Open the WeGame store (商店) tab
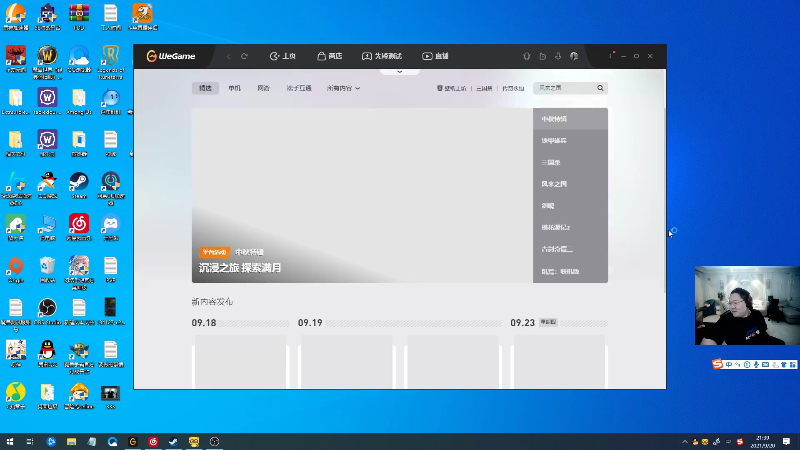The height and width of the screenshot is (450, 800). tap(330, 56)
